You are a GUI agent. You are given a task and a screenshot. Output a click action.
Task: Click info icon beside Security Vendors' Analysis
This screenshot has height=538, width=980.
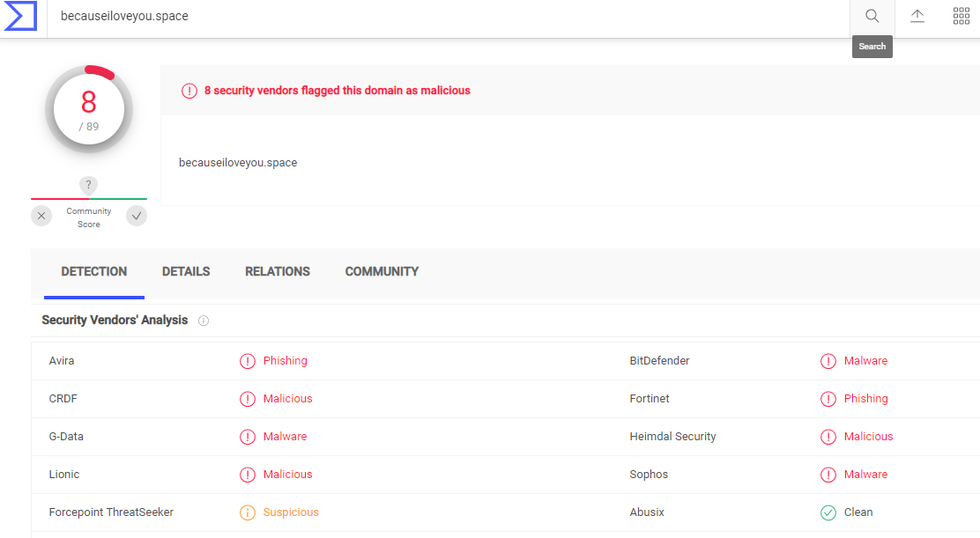click(x=204, y=321)
